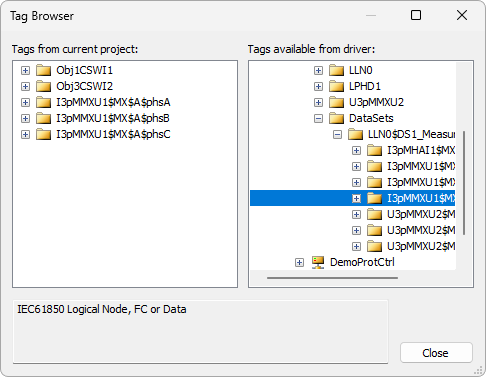Select the folder icon of I3pMMXU1$MX$A$phsB
Viewport: 486px width, 377px height.
click(43, 118)
